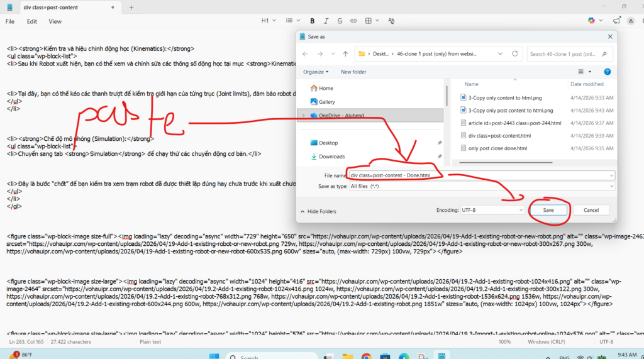Click the strikethrough formatting icon
Screen dimensions: 644x359
tap(340, 21)
